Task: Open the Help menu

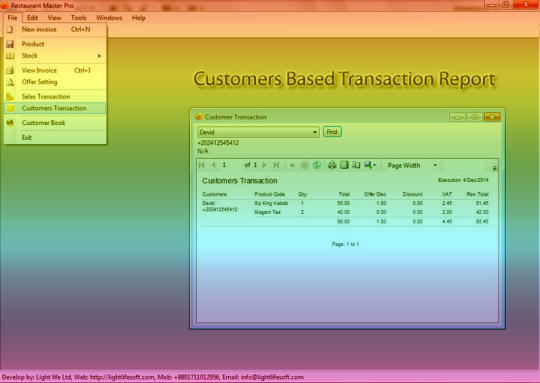Action: [x=138, y=18]
